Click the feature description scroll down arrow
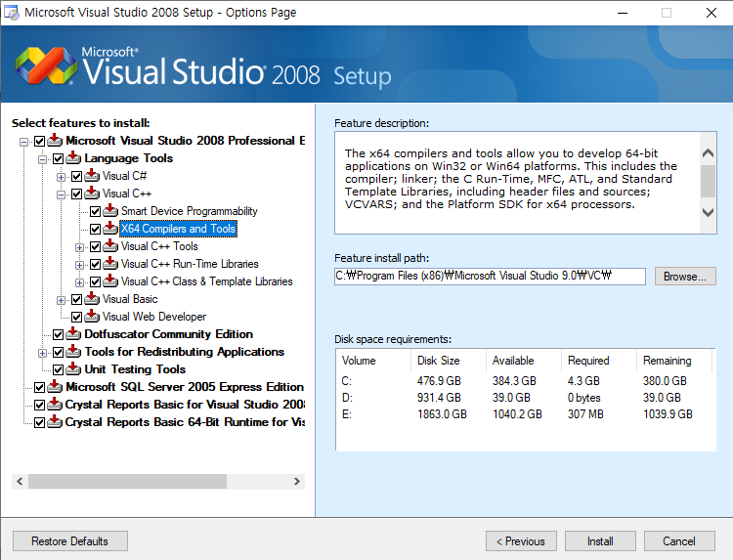 [708, 213]
